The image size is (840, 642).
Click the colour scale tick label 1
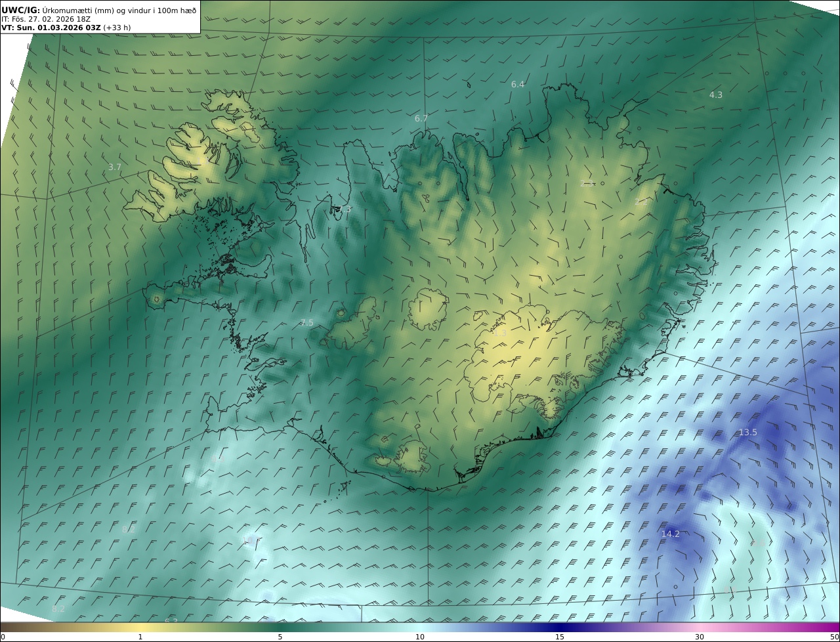140,637
